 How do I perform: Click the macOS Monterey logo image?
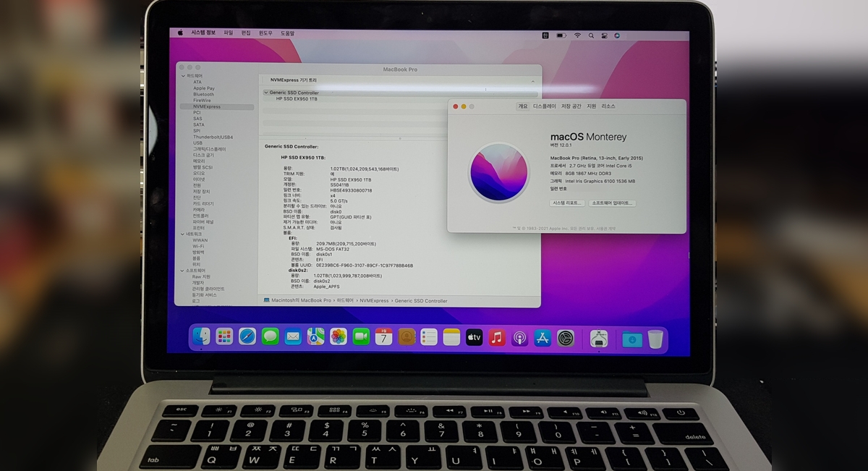[498, 171]
